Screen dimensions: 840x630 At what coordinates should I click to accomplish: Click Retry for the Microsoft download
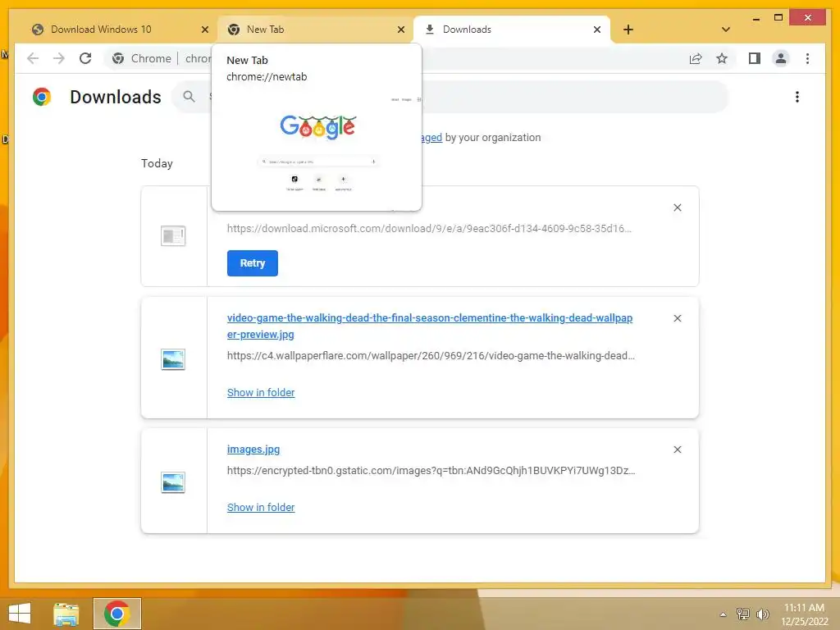(253, 263)
